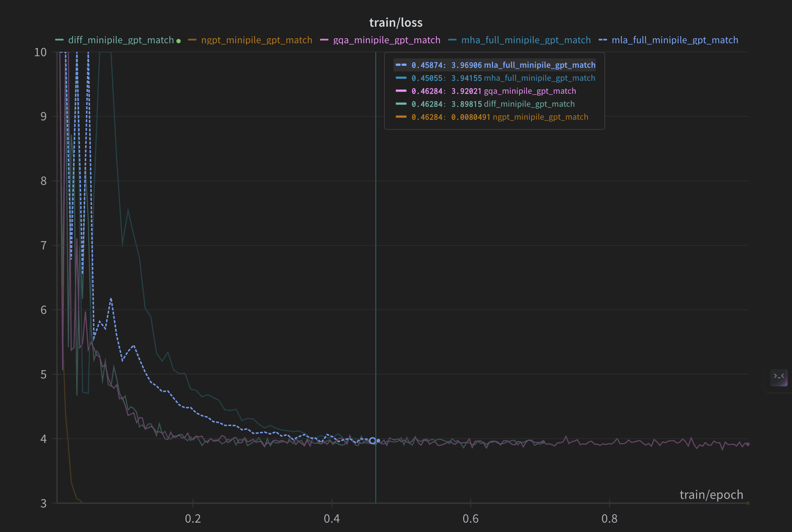The width and height of the screenshot is (792, 532).
Task: Click the purple endpoint dot of gqa curve
Action: 748,444
